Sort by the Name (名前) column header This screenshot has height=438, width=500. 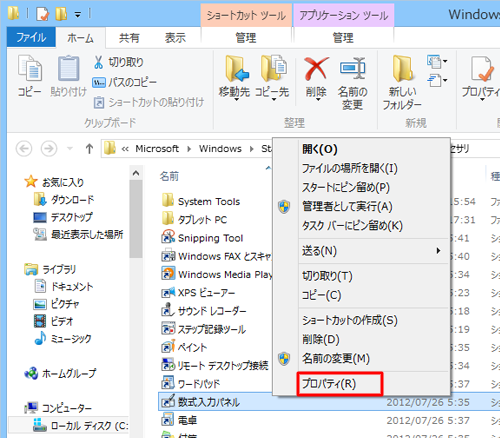(x=169, y=176)
